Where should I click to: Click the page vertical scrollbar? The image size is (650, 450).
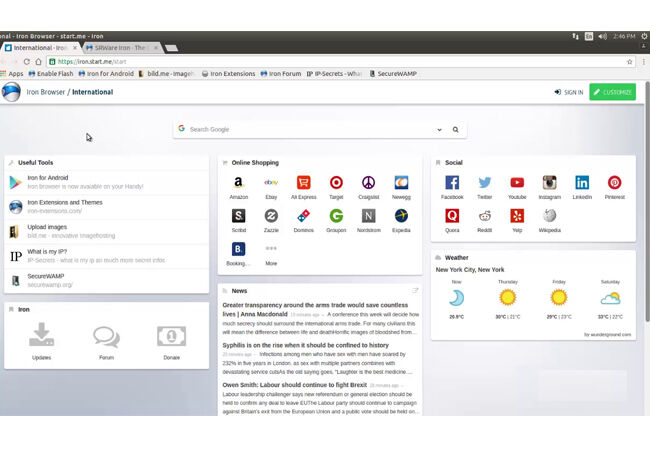647,201
